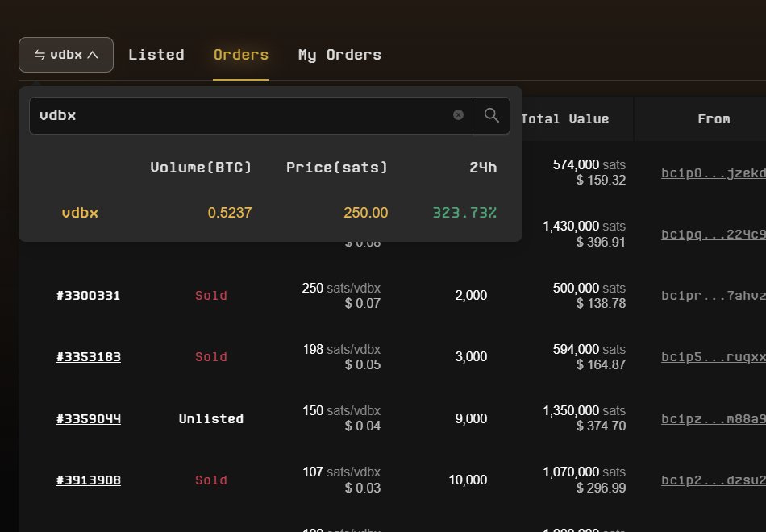Clear the search box using the x icon
The image size is (766, 532).
pos(458,114)
